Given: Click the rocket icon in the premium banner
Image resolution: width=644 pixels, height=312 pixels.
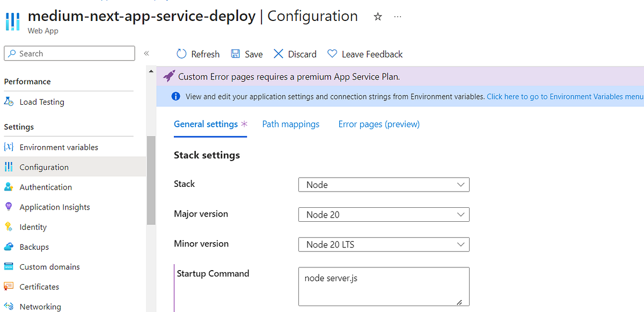Looking at the screenshot, I should pos(169,76).
